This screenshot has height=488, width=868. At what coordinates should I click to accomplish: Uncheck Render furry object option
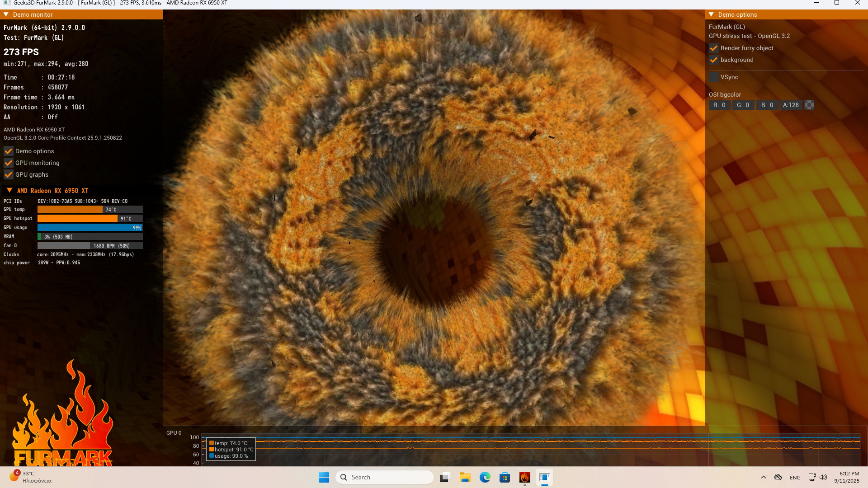coord(713,48)
